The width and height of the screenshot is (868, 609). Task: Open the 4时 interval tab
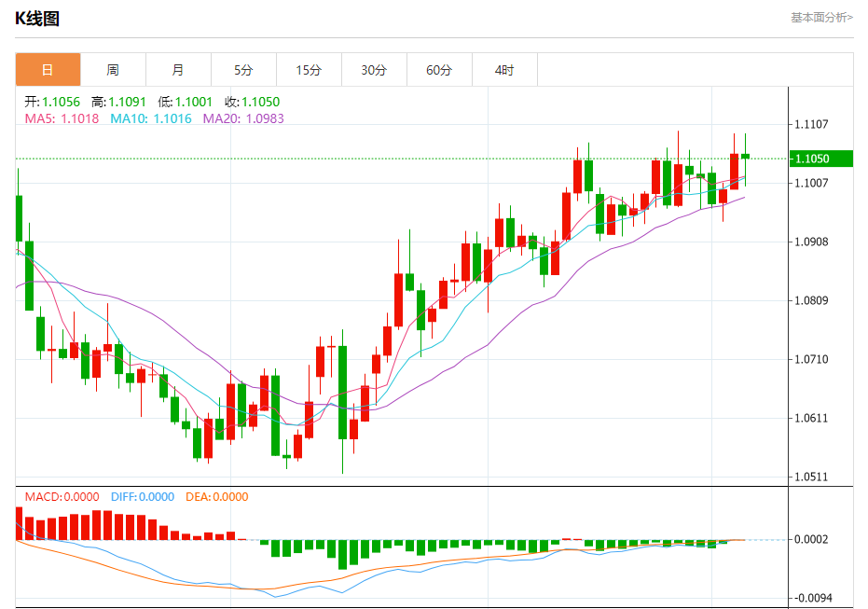505,70
